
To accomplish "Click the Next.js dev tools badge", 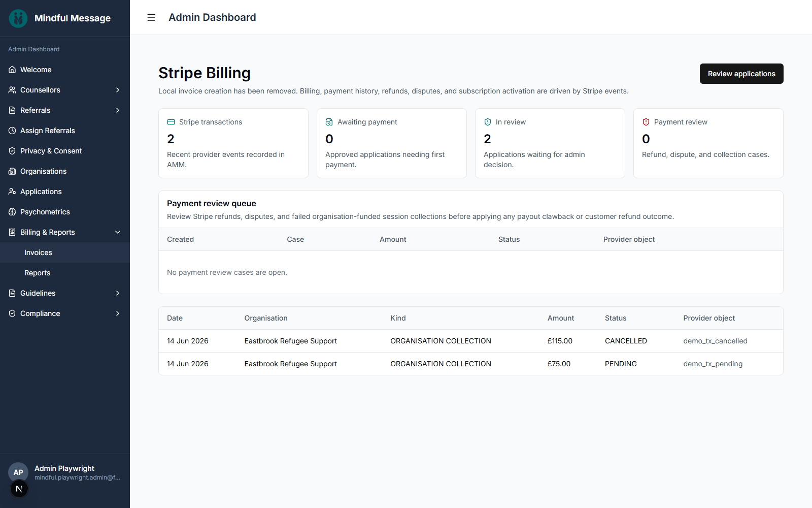I will pyautogui.click(x=19, y=489).
